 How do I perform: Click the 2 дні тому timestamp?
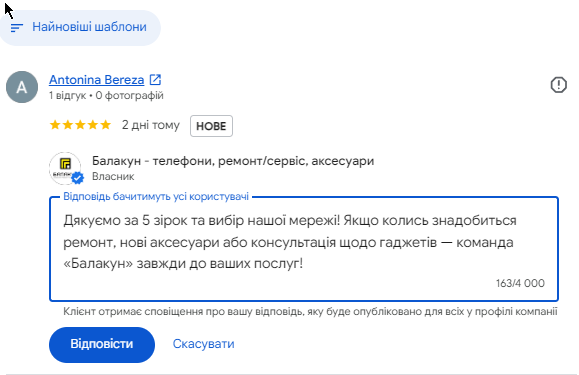point(151,125)
